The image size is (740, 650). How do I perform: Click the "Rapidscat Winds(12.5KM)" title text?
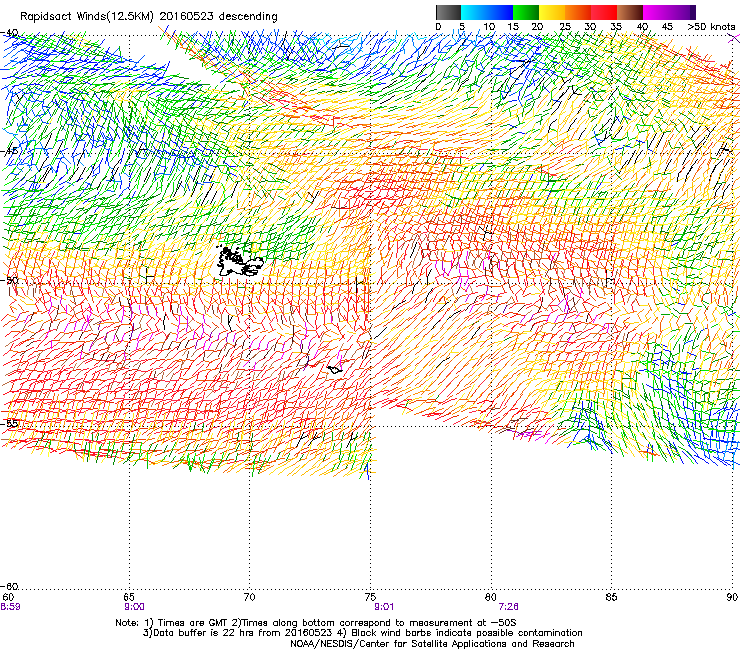87,17
